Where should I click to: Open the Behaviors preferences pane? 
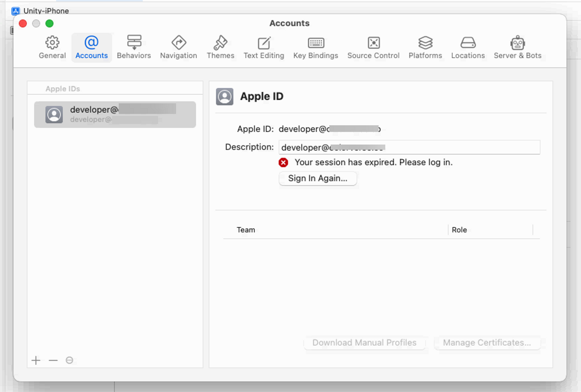134,47
